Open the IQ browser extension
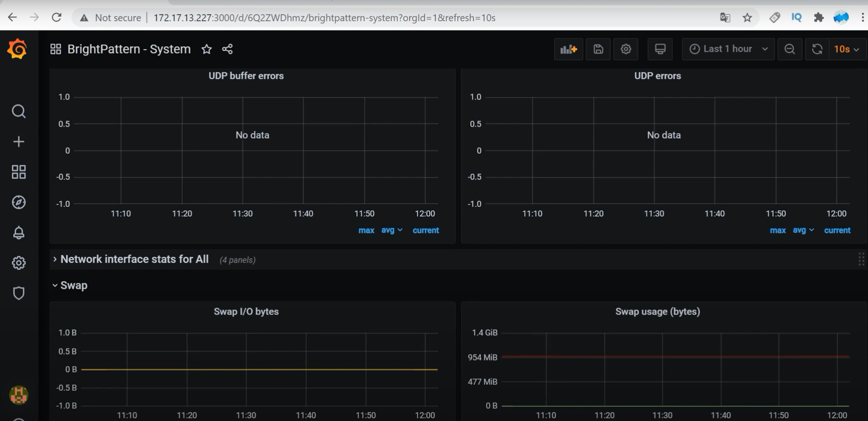 [x=797, y=17]
